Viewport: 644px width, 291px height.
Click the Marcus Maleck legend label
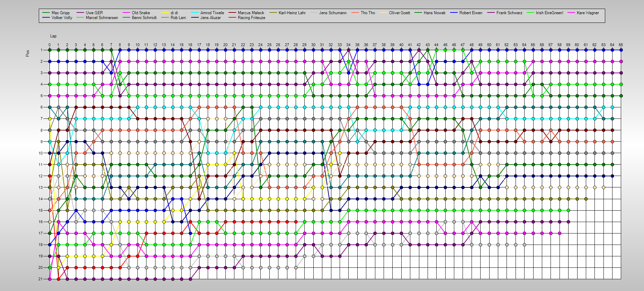(251, 13)
